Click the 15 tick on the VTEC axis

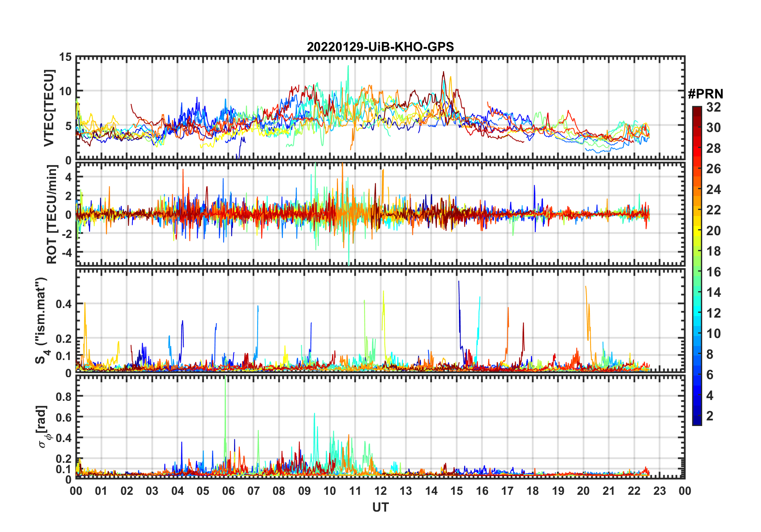coord(65,57)
